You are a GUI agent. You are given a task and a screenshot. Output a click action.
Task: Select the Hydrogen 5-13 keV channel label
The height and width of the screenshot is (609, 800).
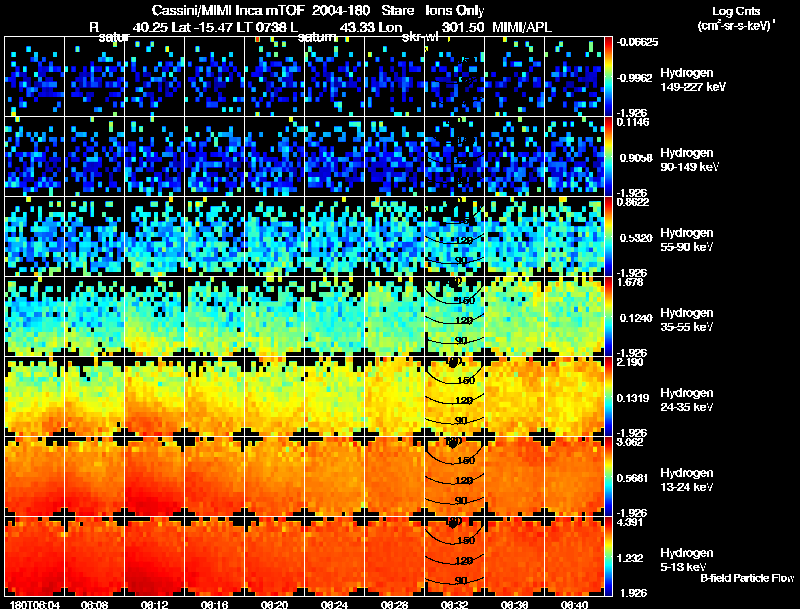click(x=687, y=560)
